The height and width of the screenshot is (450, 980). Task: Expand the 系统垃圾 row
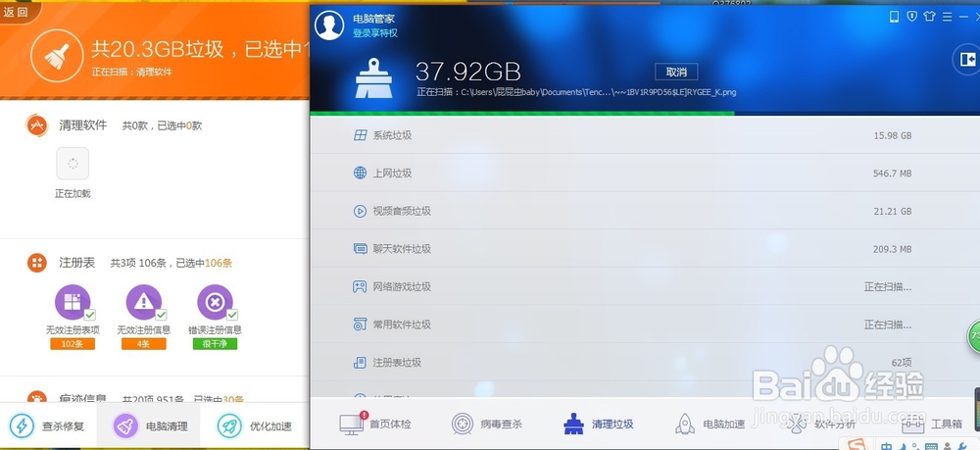click(x=645, y=135)
